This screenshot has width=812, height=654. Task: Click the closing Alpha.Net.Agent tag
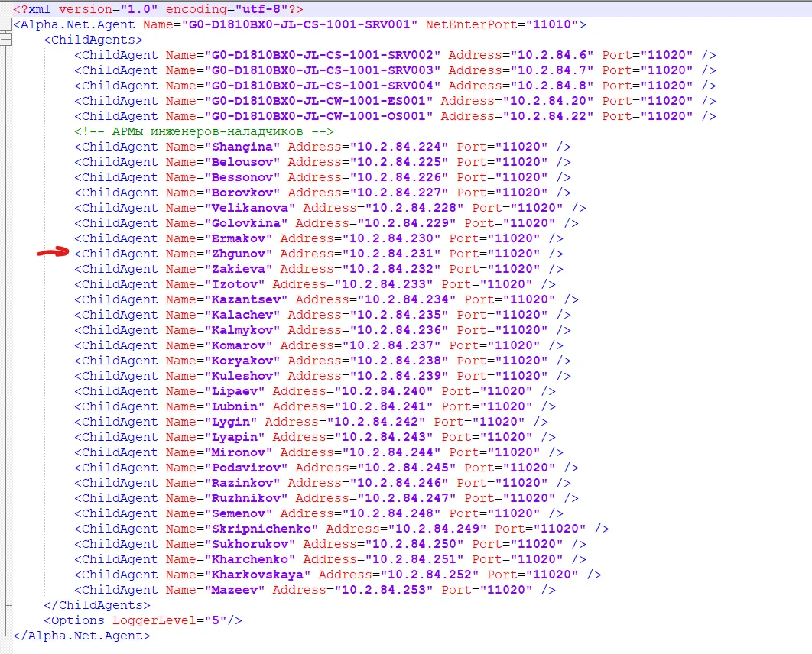click(x=82, y=636)
